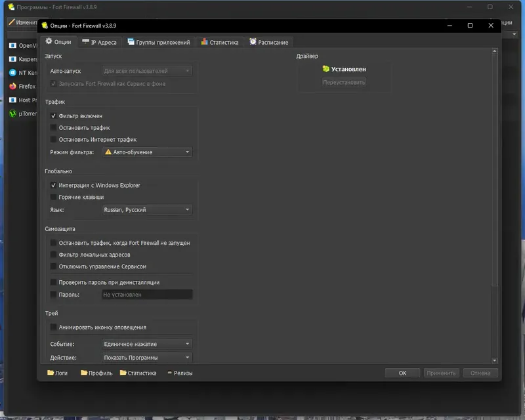Open the Событие Единичное нажатие dropdown
Image resolution: width=525 pixels, height=420 pixels.
coord(147,344)
